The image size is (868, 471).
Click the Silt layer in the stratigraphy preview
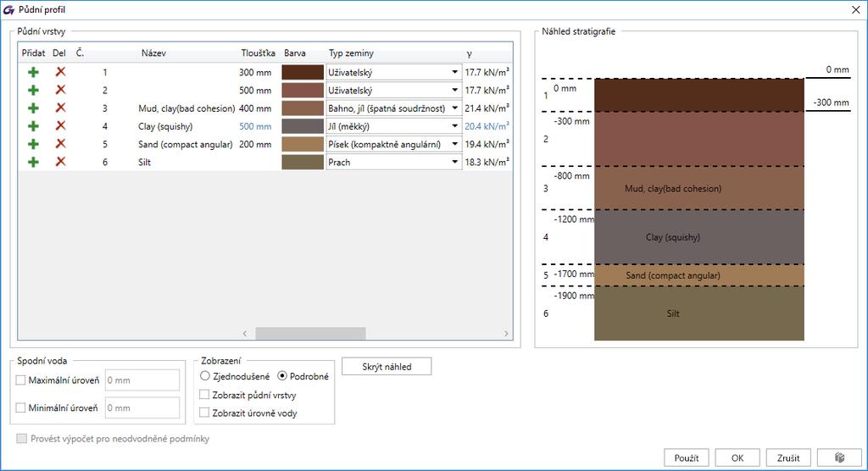pos(699,313)
